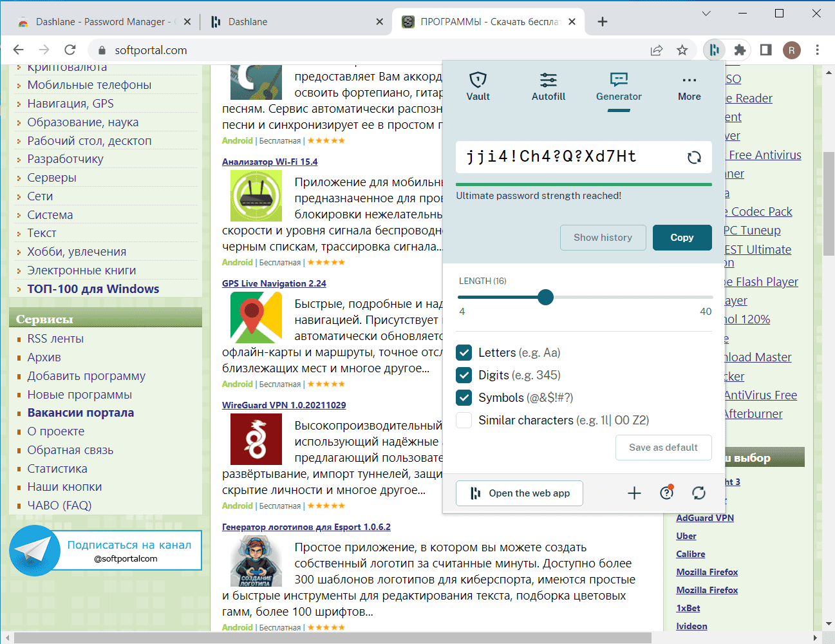View site information lock icon
This screenshot has width=835, height=644.
coord(101,50)
